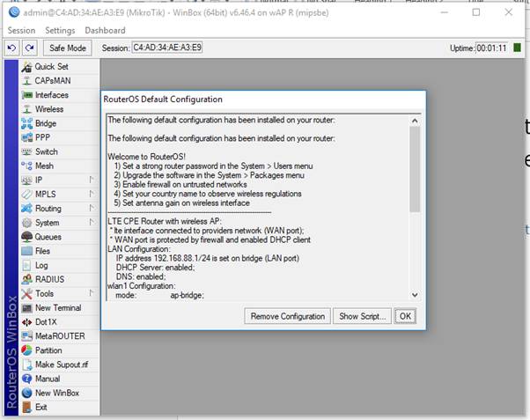The width and height of the screenshot is (530, 420).
Task: Click 'IP address 192.168.88.1/24' line
Action: [x=208, y=258]
